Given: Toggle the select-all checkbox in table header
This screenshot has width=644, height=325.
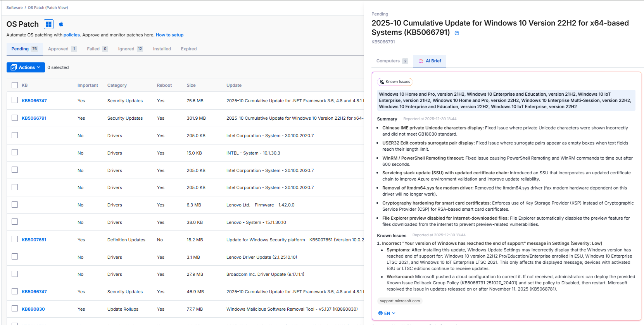Looking at the screenshot, I should [15, 85].
